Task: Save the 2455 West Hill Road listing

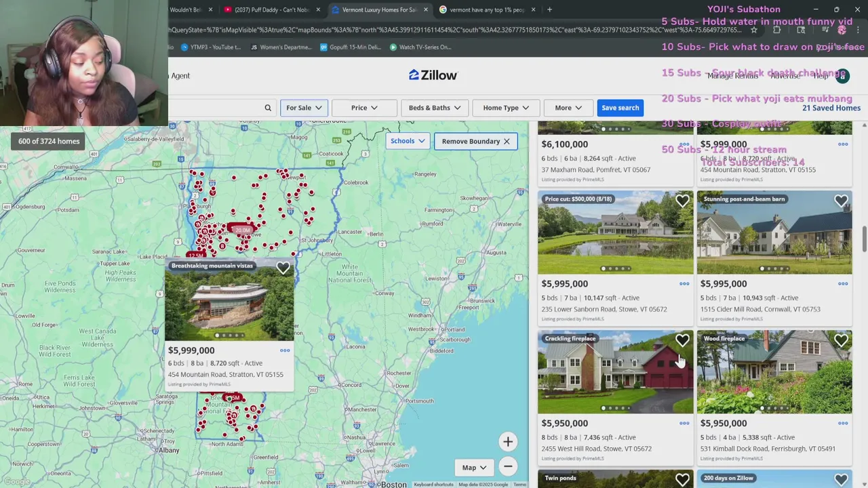Action: [682, 340]
